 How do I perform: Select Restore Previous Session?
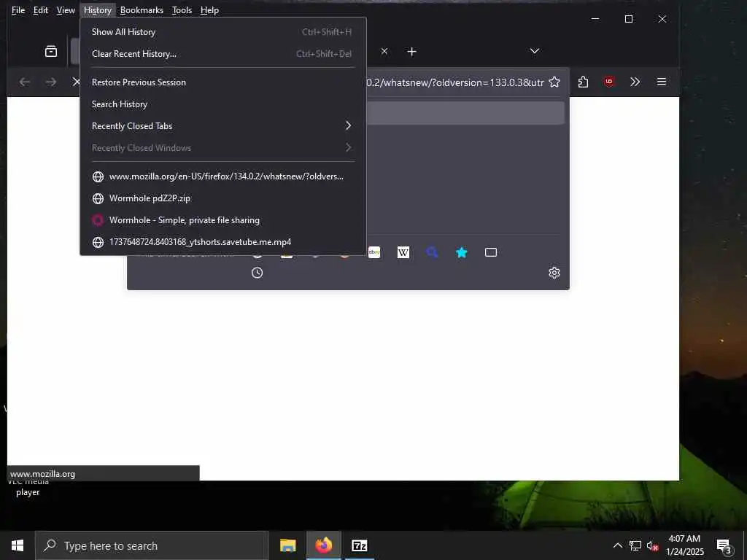click(x=223, y=82)
